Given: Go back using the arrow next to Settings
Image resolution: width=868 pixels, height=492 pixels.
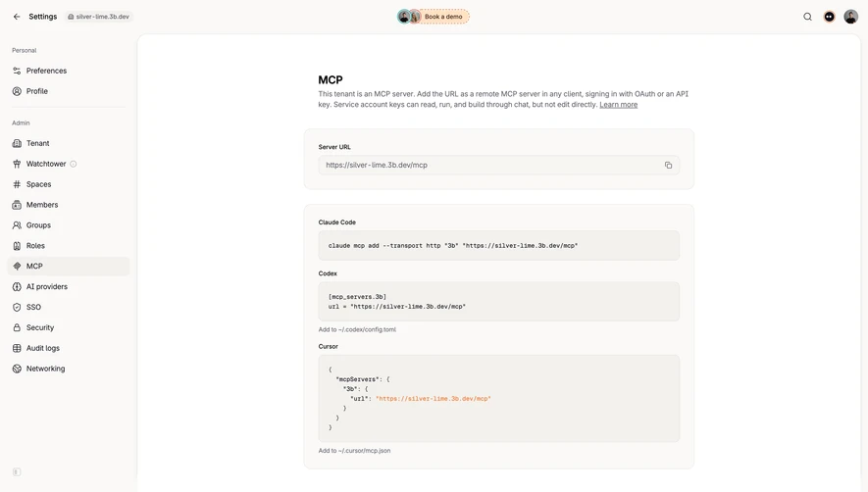Looking at the screenshot, I should 17,17.
